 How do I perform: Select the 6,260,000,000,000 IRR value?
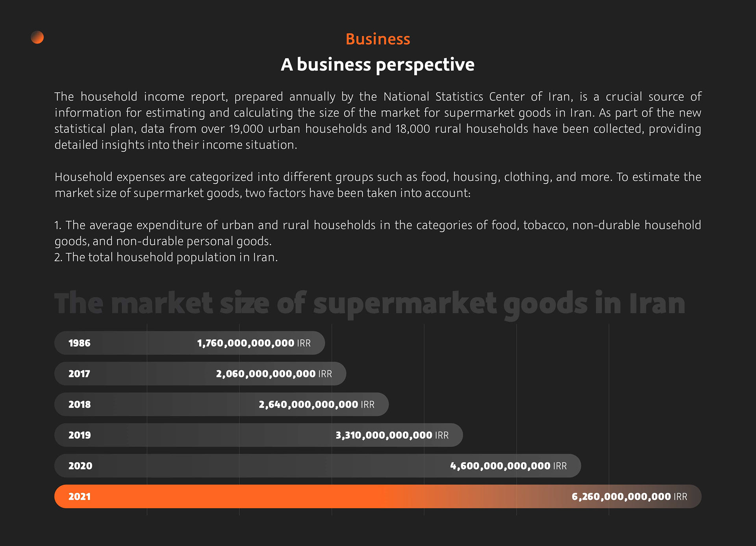629,497
